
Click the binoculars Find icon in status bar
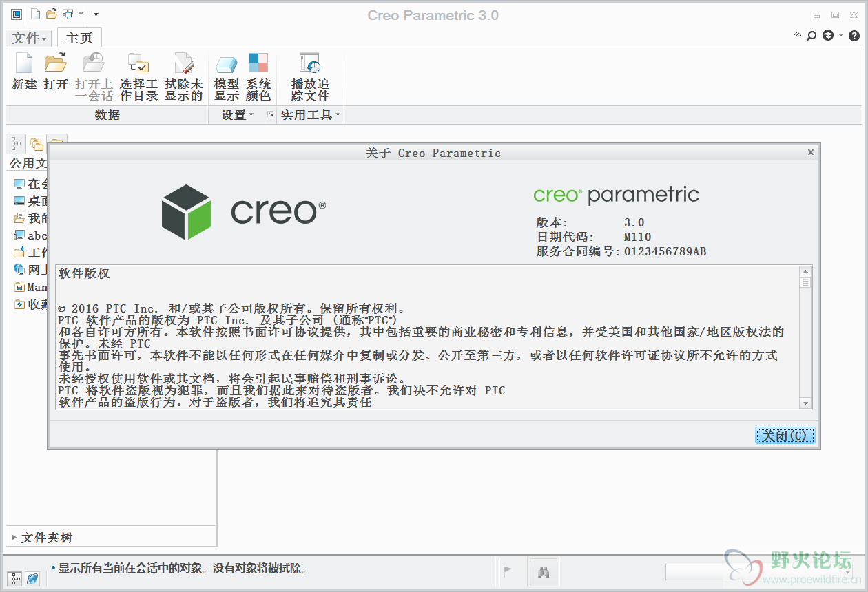click(x=544, y=572)
